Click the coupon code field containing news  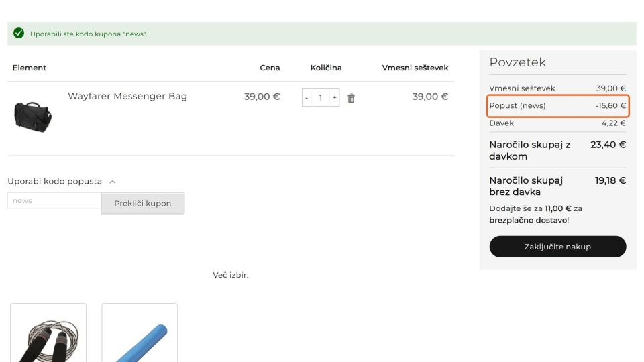pos(54,200)
